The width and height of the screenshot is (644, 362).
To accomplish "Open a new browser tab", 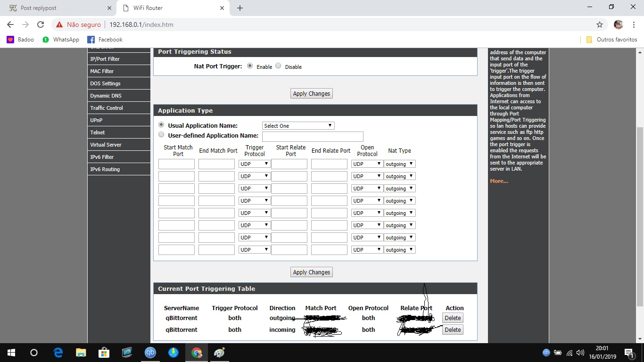I will 240,8.
